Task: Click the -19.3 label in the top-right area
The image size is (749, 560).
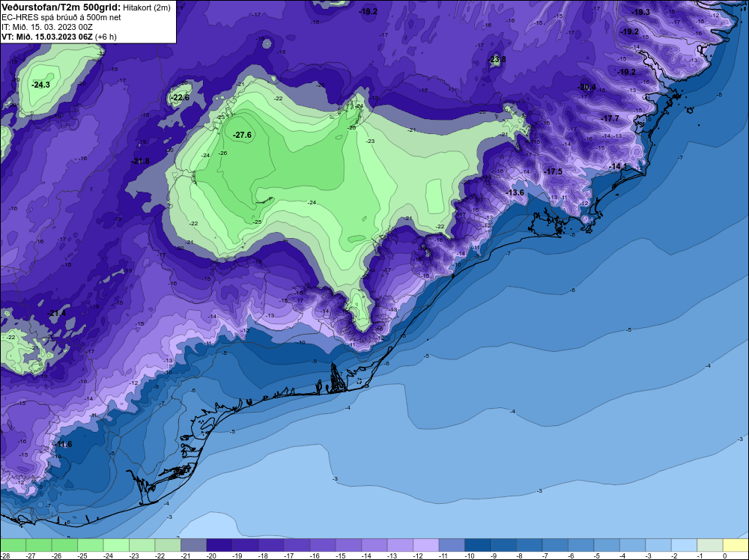Action: pyautogui.click(x=640, y=13)
